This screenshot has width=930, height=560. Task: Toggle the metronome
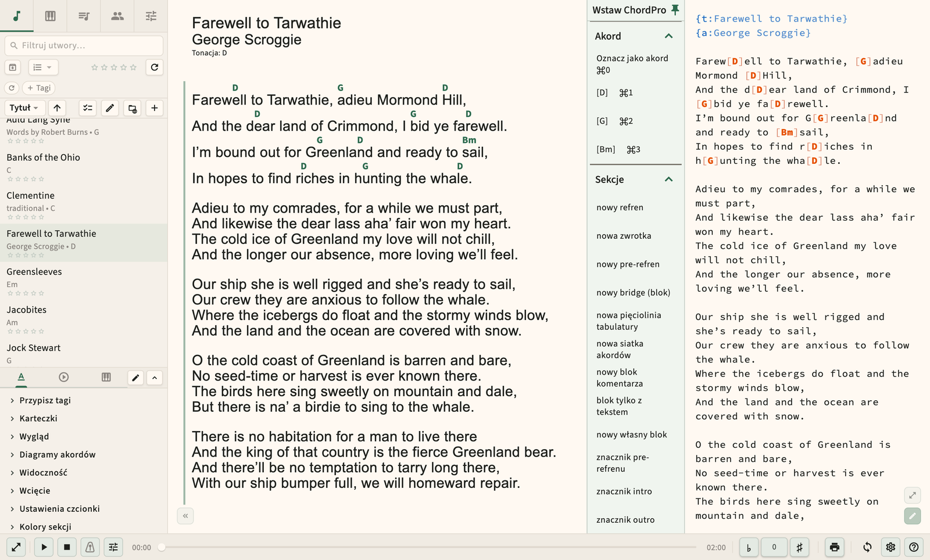tap(90, 547)
